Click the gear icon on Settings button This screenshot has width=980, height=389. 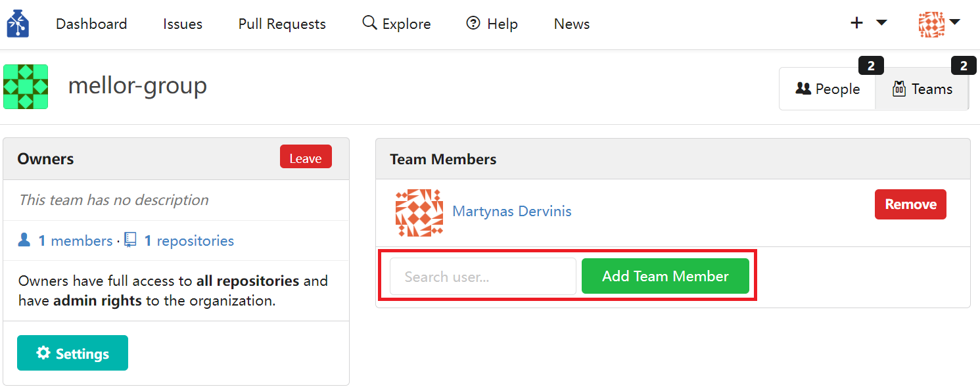(x=43, y=353)
